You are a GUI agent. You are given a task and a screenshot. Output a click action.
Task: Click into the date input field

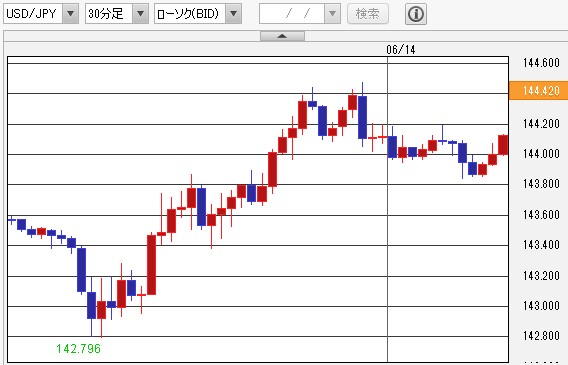292,14
